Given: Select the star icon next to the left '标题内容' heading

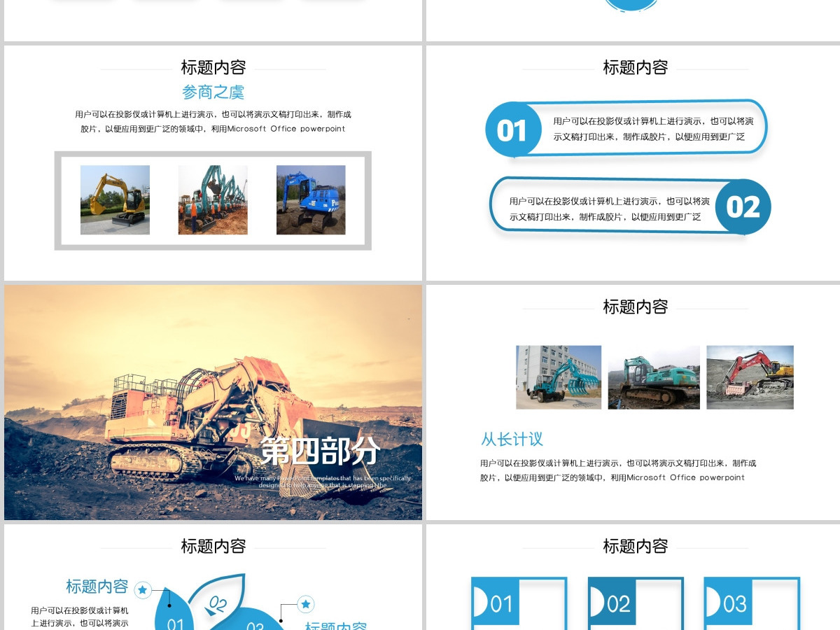Looking at the screenshot, I should point(143,590).
